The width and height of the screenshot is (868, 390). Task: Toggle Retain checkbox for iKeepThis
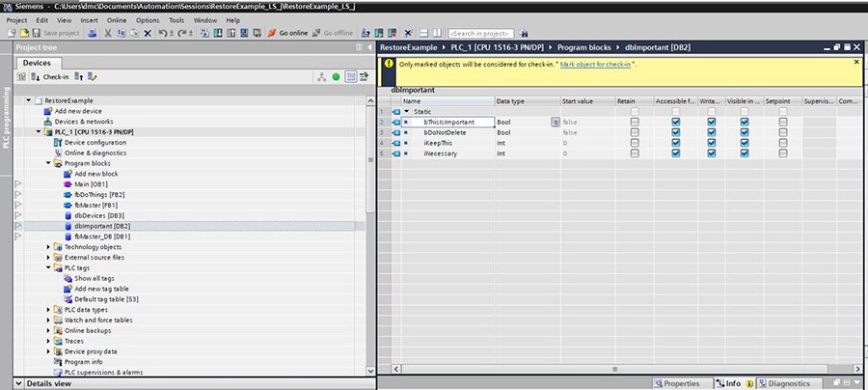[635, 143]
